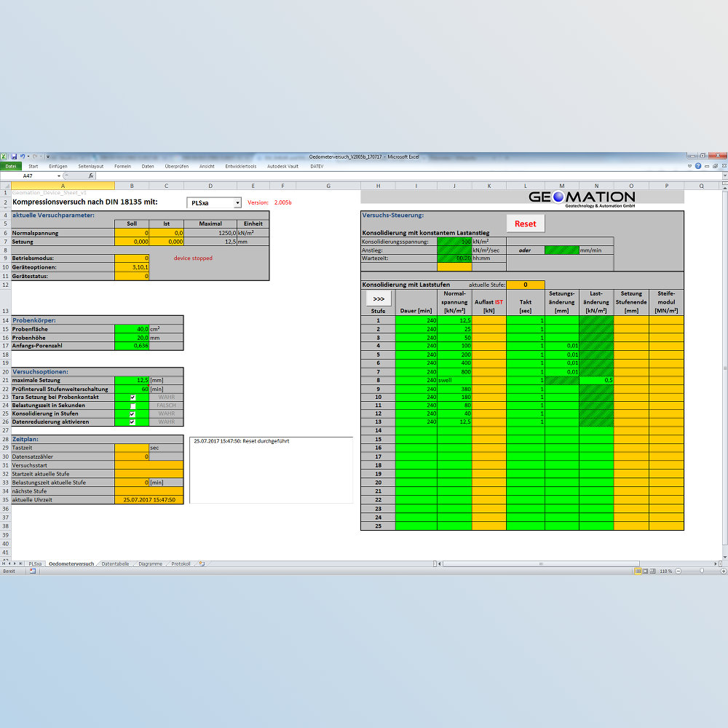The height and width of the screenshot is (728, 728).
Task: Open the customize quick access toolbar dropdown
Action: pos(48,157)
